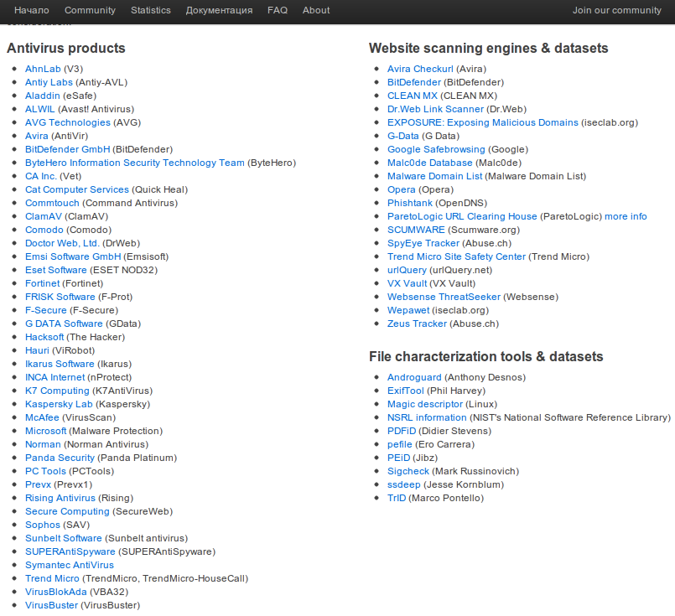Viewport: 675px width, 616px height.
Task: Open the AhnLab antivirus link
Action: (43, 69)
